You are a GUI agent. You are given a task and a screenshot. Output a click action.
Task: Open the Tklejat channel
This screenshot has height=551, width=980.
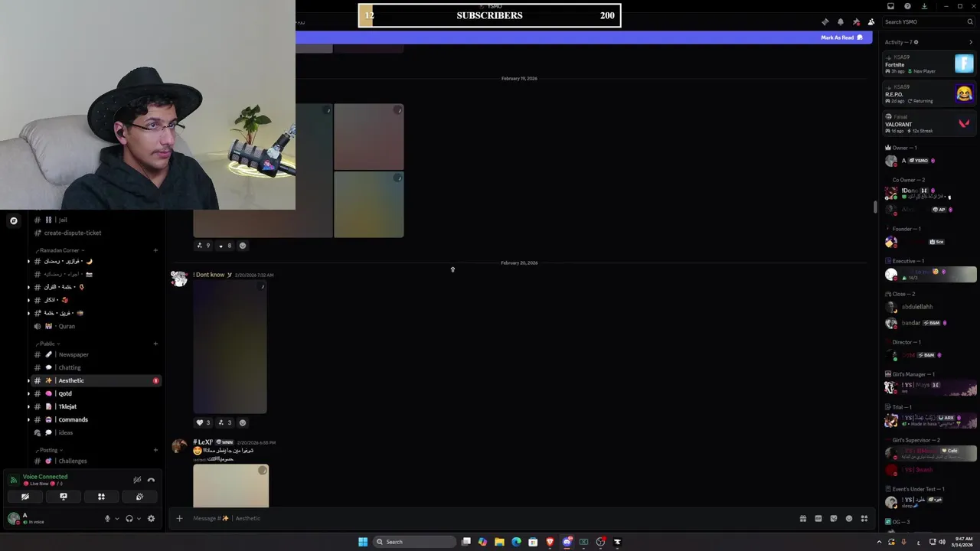pos(96,406)
